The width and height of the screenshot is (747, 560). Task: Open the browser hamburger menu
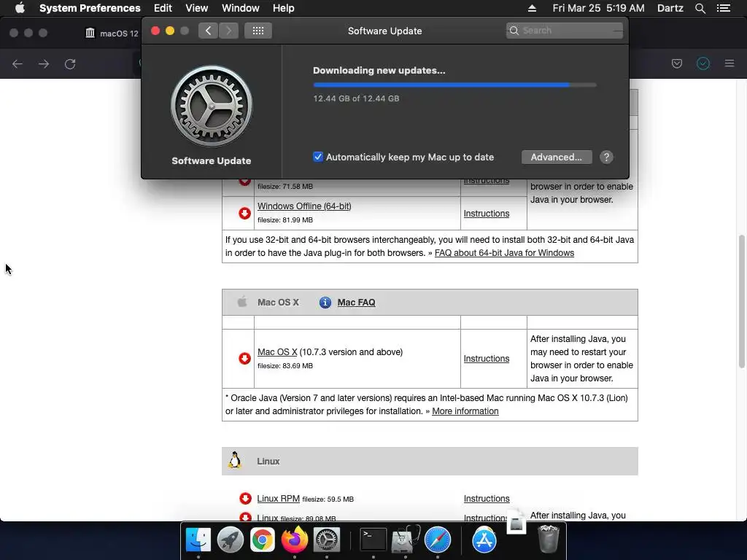[x=729, y=63]
